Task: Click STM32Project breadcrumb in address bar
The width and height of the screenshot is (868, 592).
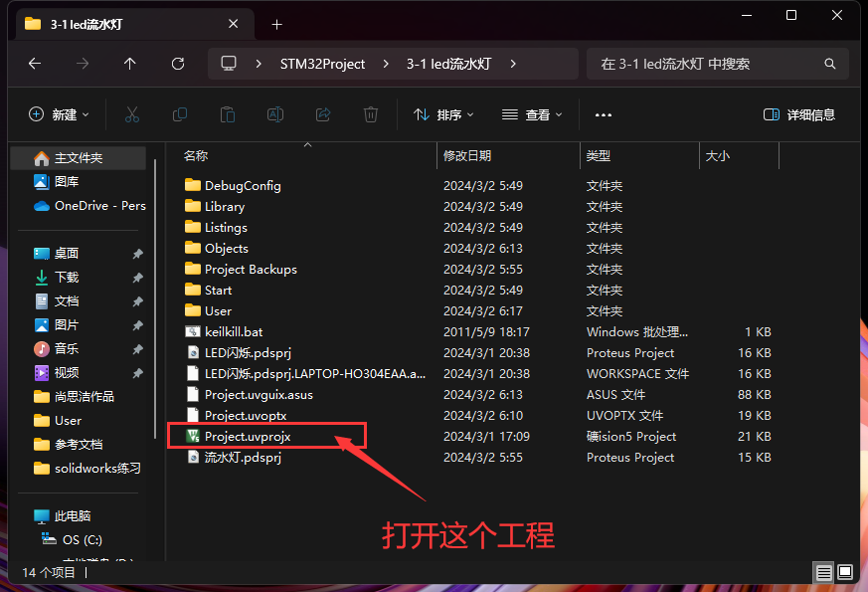Action: pyautogui.click(x=322, y=64)
